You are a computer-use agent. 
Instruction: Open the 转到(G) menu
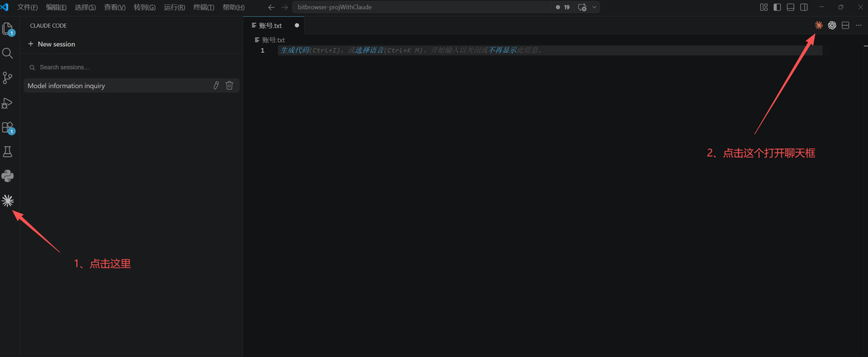(x=144, y=7)
